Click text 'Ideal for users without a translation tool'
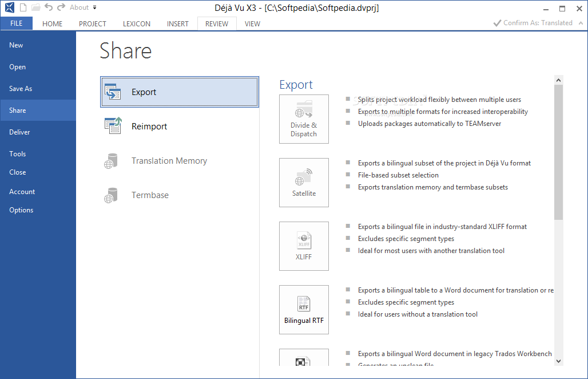The image size is (588, 379). [418, 314]
